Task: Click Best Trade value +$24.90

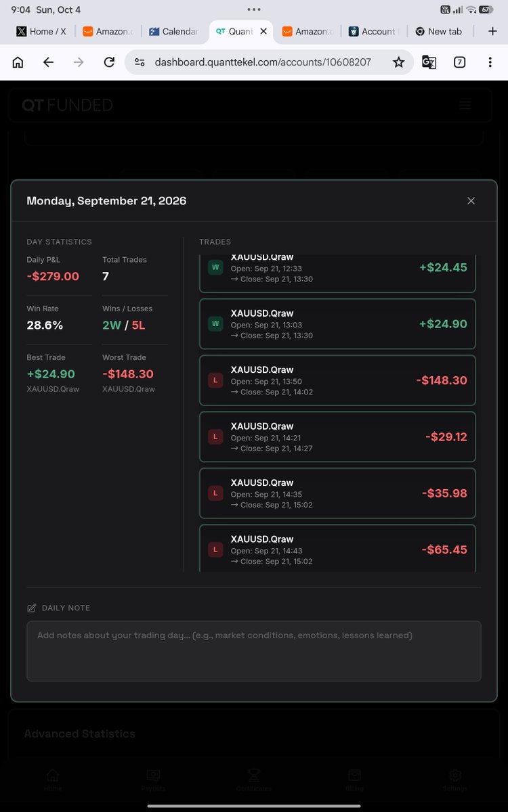Action: (51, 374)
